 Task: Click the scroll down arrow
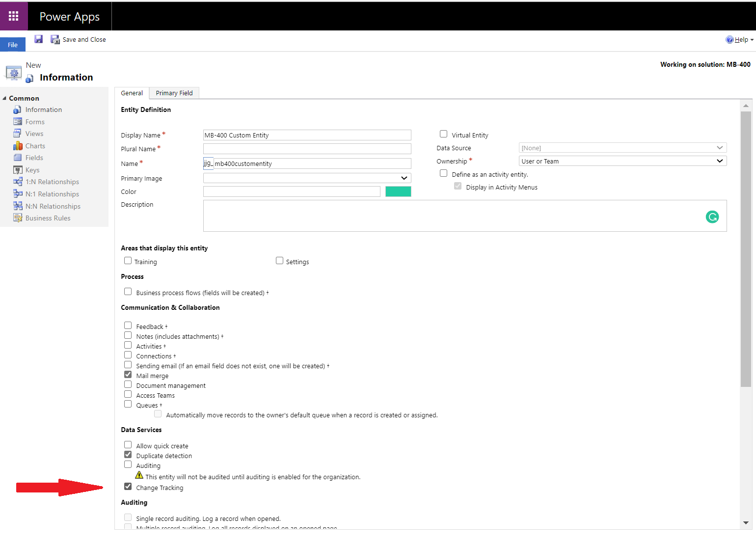point(746,523)
